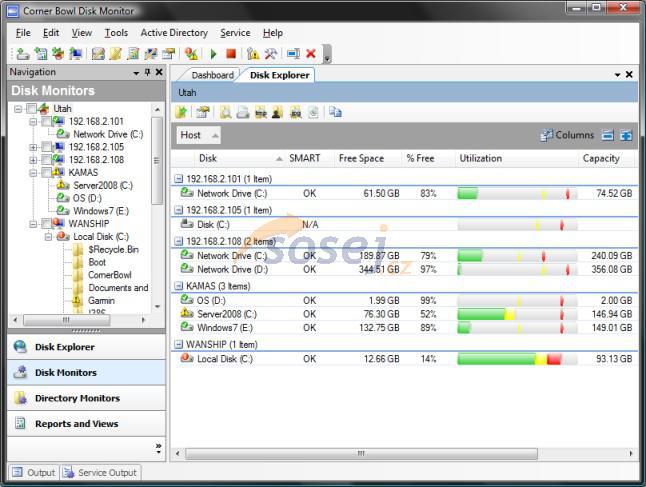The width and height of the screenshot is (646, 487).
Task: Check the WANSHIP tree checkbox
Action: (47, 224)
